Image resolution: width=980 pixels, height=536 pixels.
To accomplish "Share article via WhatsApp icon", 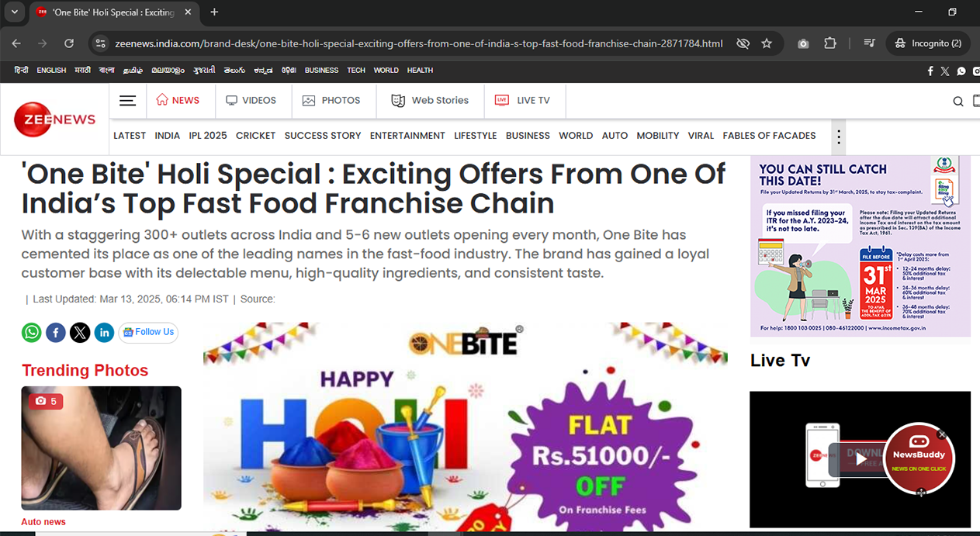I will (32, 333).
